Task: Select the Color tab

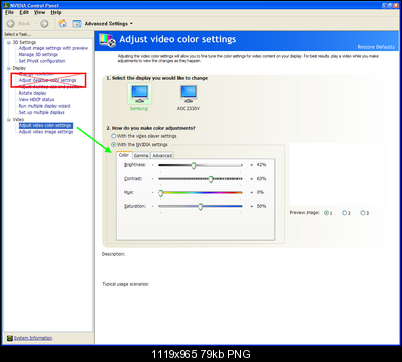Action: [124, 155]
